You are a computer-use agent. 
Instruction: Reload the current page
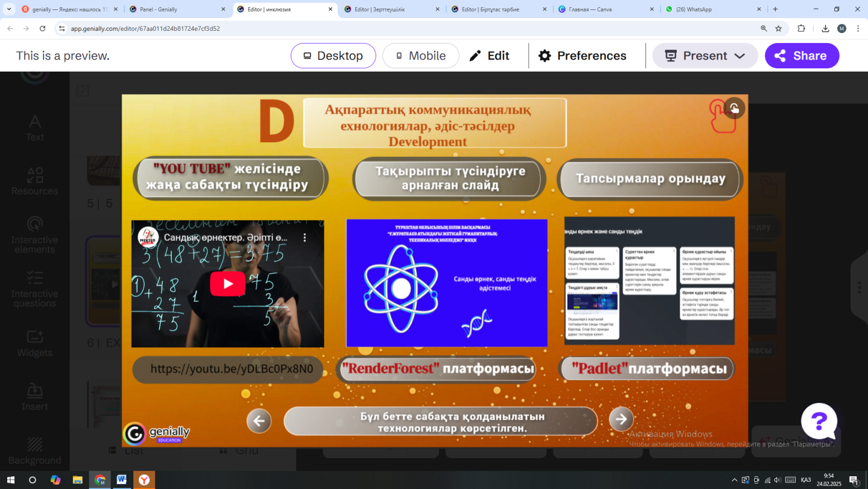[x=42, y=29]
